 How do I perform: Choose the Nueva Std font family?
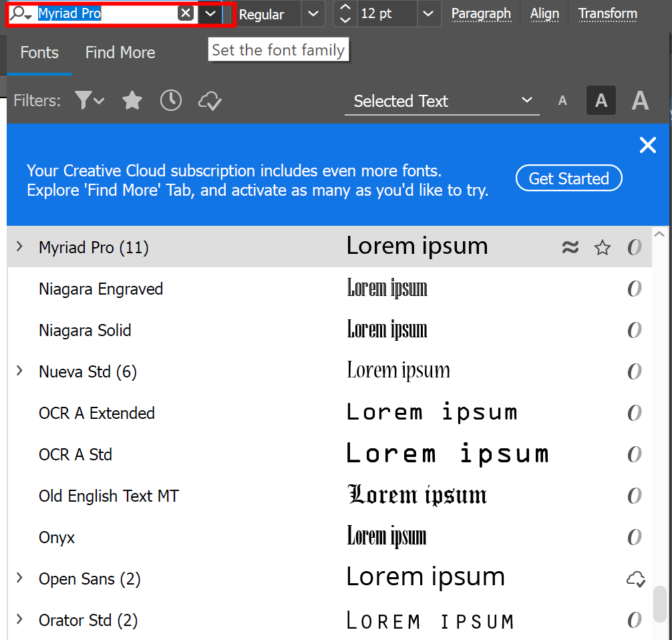(x=88, y=371)
